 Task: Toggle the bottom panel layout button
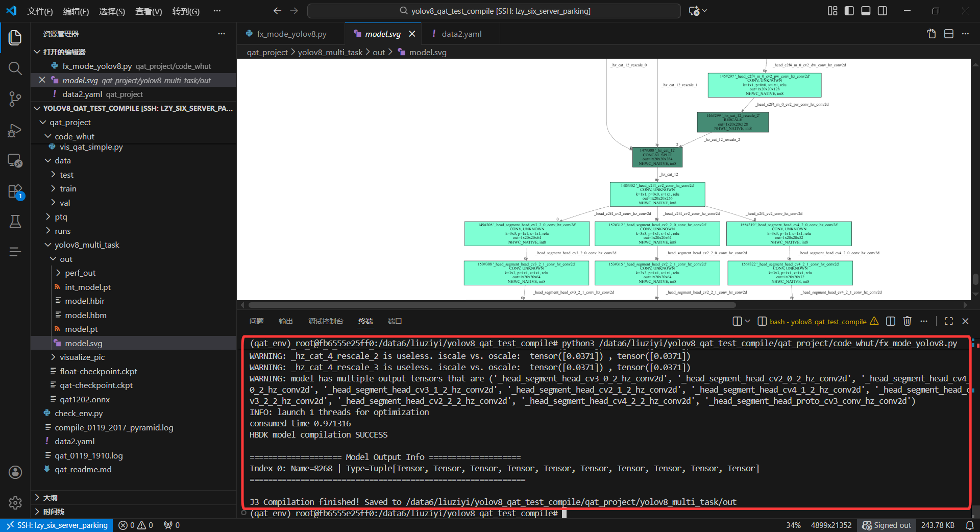866,11
